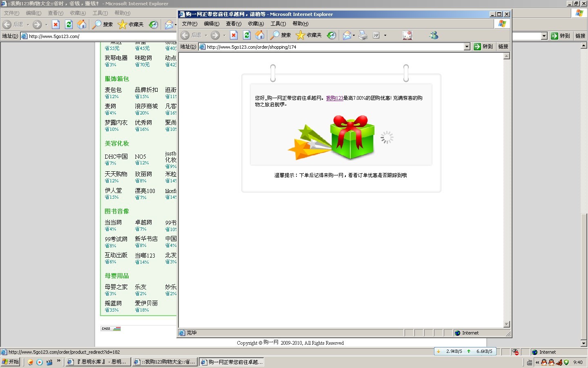Image resolution: width=588 pixels, height=368 pixels.
Task: Open the dropdown next to the Mail icon
Action: [354, 35]
